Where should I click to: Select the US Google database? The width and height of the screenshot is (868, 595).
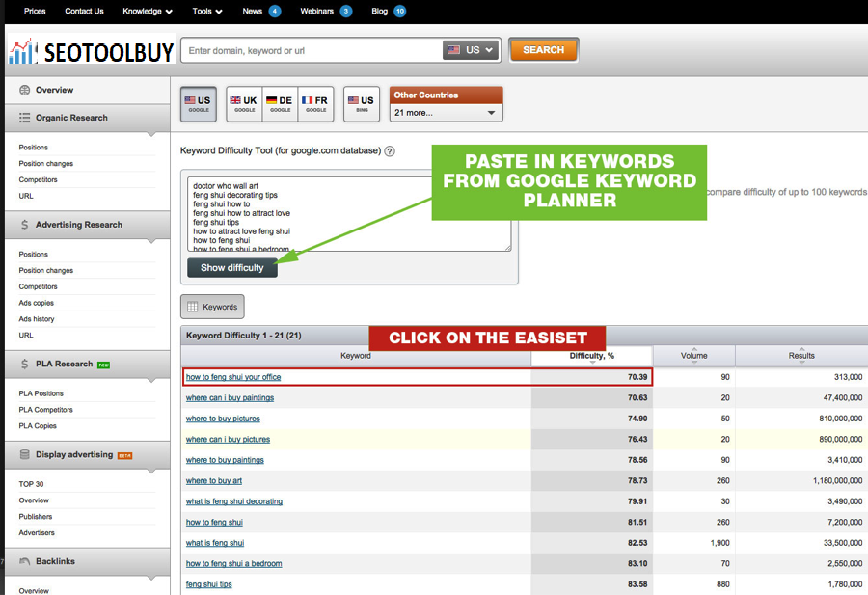point(198,103)
